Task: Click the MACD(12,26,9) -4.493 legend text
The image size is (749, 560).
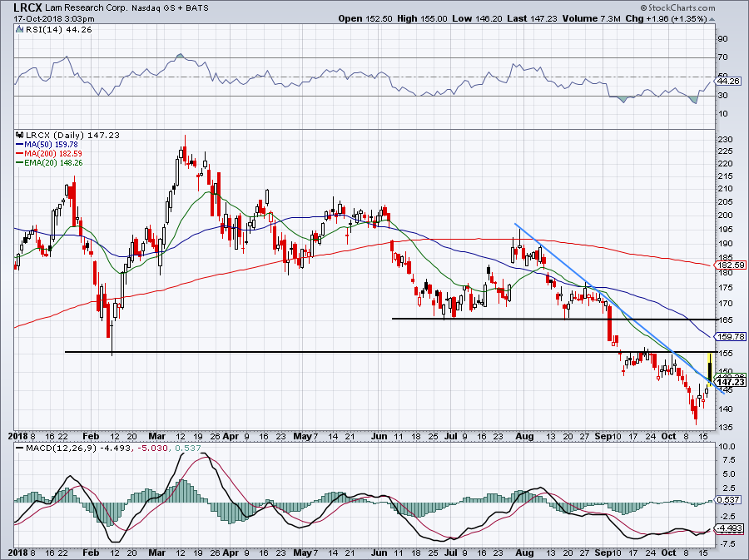Action: tap(77, 448)
